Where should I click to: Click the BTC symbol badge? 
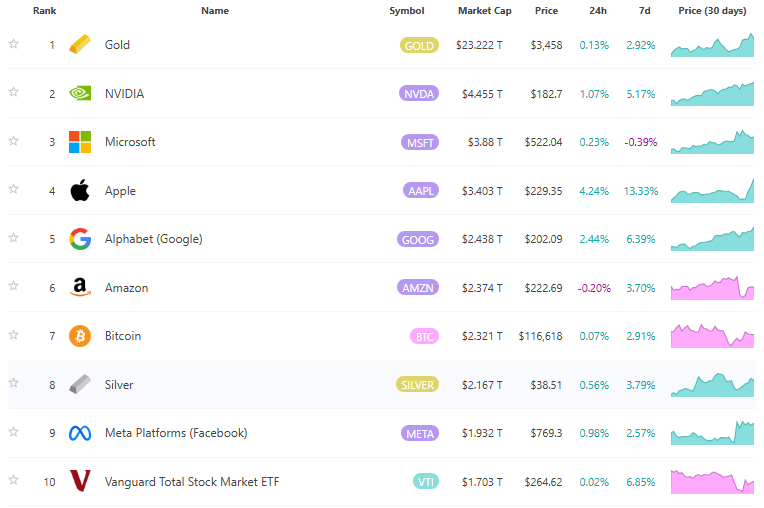pyautogui.click(x=424, y=337)
